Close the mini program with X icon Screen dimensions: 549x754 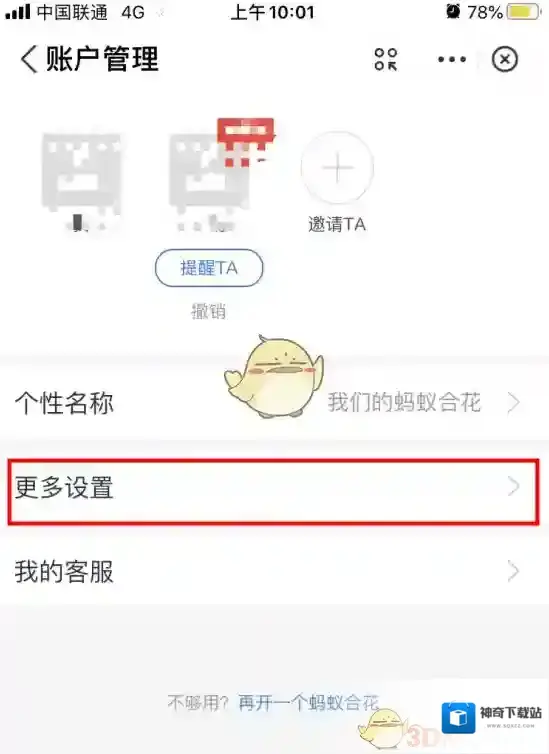505,59
